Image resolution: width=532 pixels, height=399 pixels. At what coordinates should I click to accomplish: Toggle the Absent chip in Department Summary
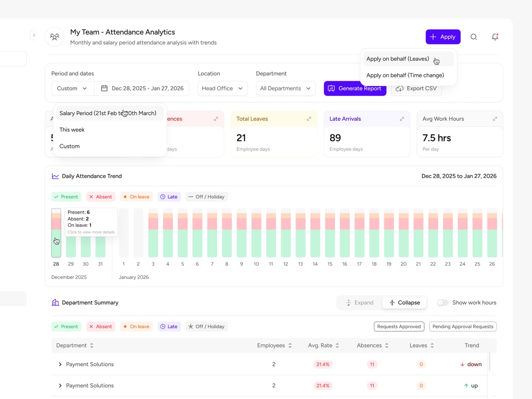click(x=101, y=326)
